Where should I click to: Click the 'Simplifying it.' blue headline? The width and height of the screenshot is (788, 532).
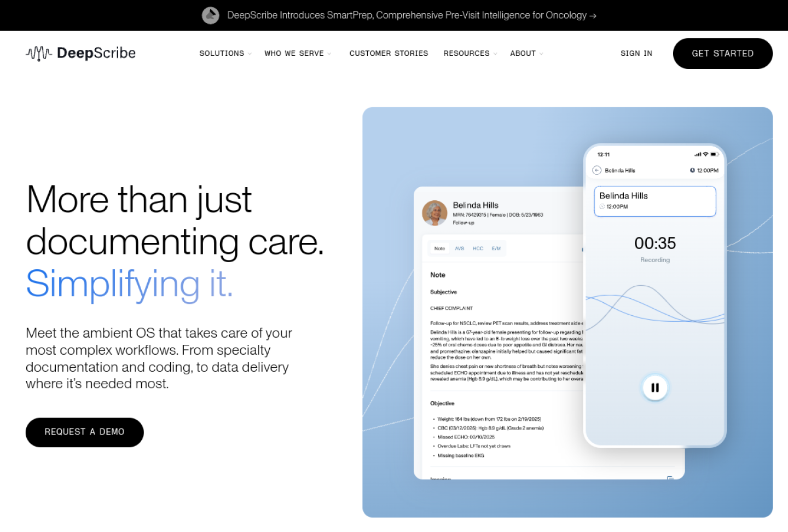(130, 284)
